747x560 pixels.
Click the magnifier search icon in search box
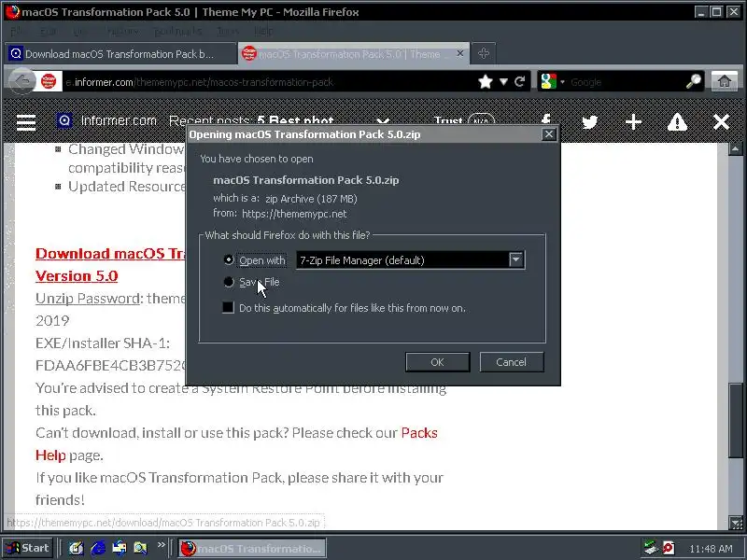tap(694, 82)
